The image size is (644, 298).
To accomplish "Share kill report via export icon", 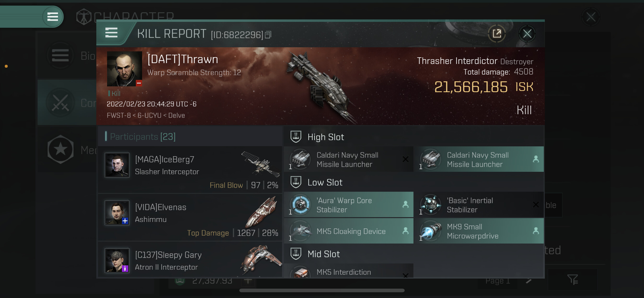I will (497, 34).
